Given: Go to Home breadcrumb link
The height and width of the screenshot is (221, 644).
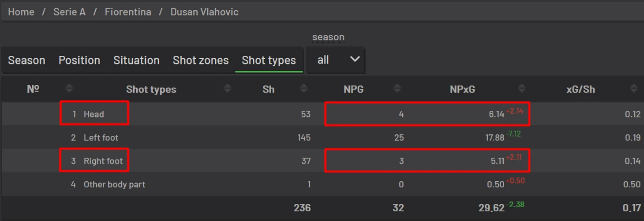Looking at the screenshot, I should (x=21, y=12).
